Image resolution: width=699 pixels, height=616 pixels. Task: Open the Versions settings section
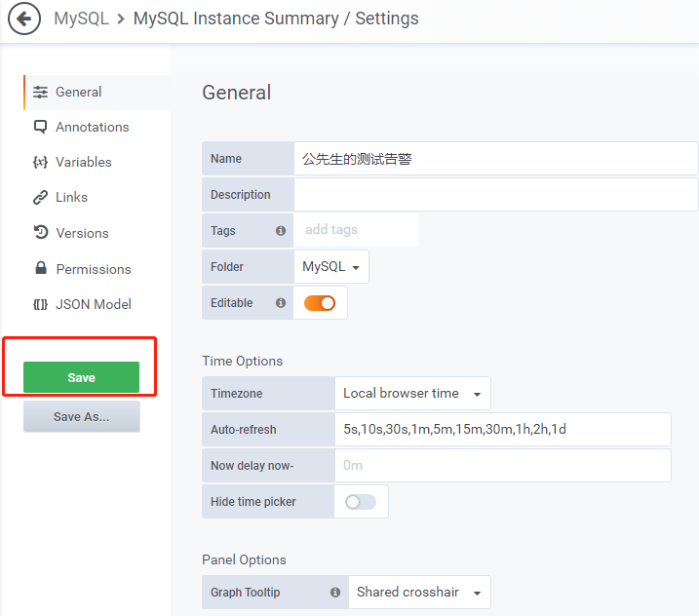82,233
